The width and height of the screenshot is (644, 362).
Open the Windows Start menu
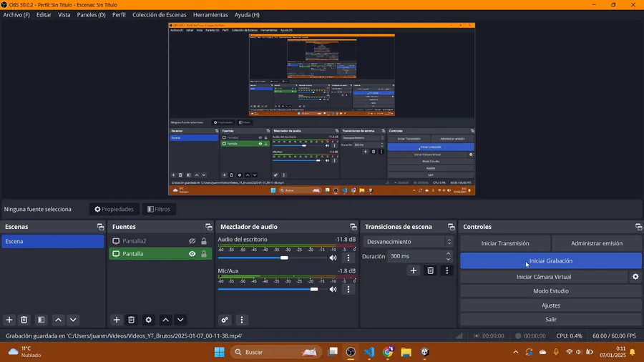tap(220, 352)
